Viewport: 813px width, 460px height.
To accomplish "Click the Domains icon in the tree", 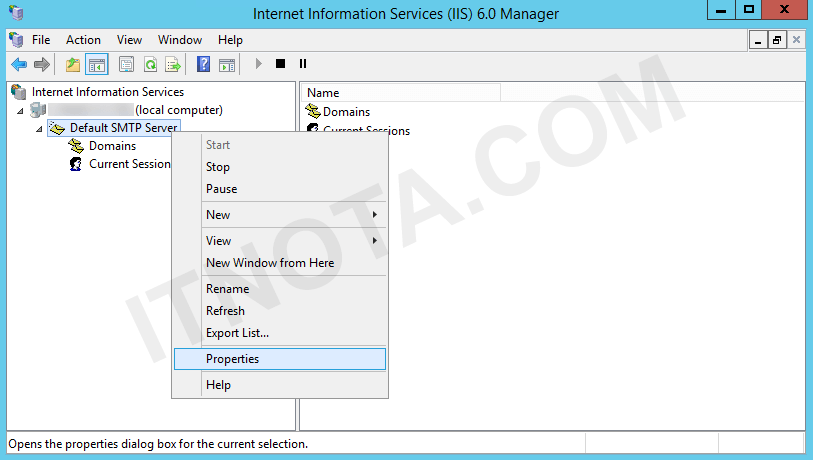I will pos(76,146).
